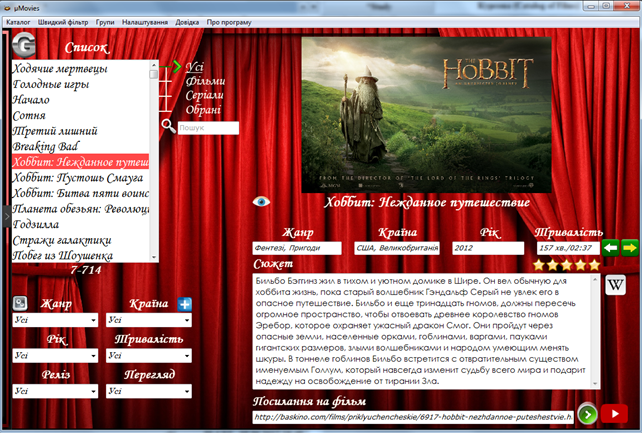Select Breaking Bad in the list
Screen dimensions: 642x433
coord(80,146)
